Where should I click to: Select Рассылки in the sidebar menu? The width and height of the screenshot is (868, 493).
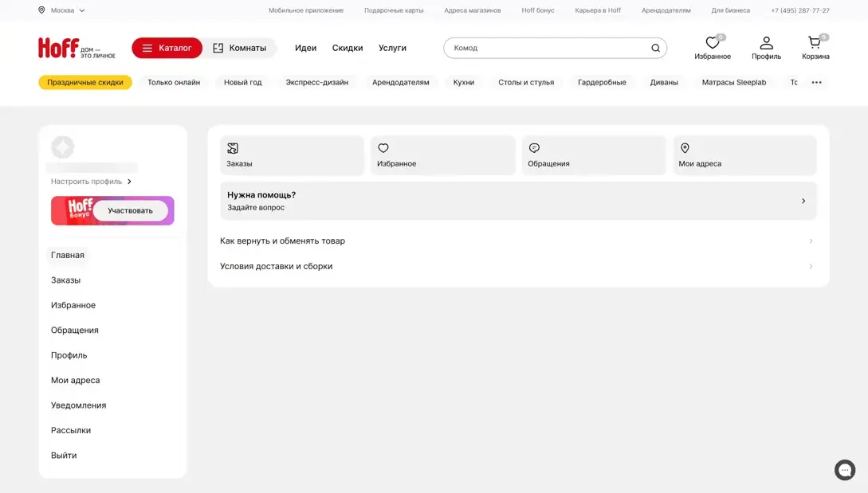pos(71,430)
